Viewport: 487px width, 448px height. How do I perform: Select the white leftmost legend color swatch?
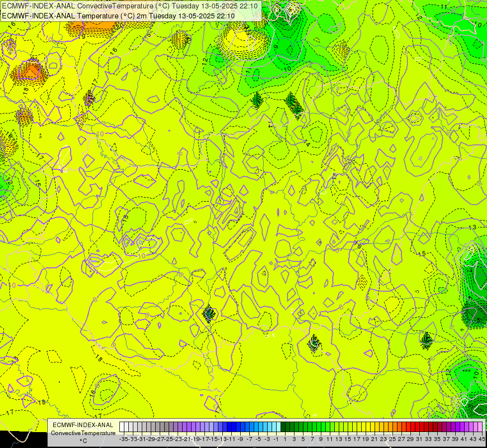[122, 427]
